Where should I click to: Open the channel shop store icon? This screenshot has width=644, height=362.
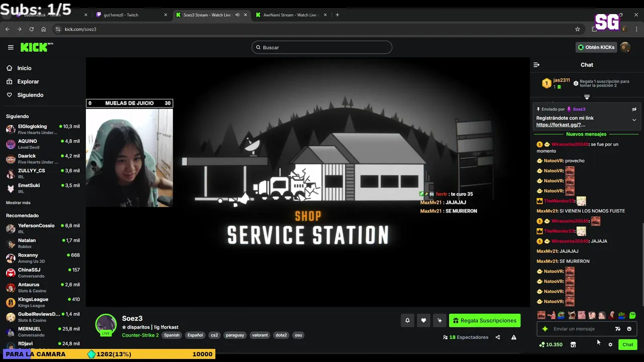pyautogui.click(x=573, y=344)
